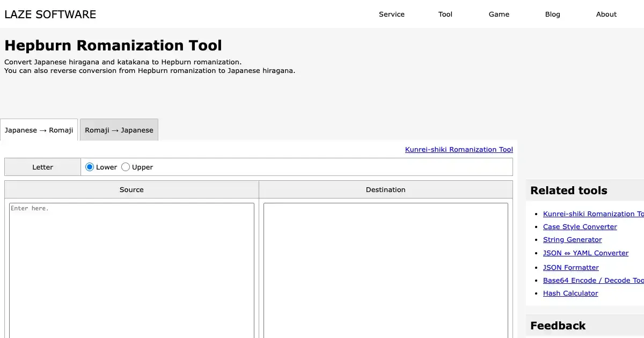Viewport: 644px width, 338px height.
Task: Open the Blog page
Action: click(552, 14)
